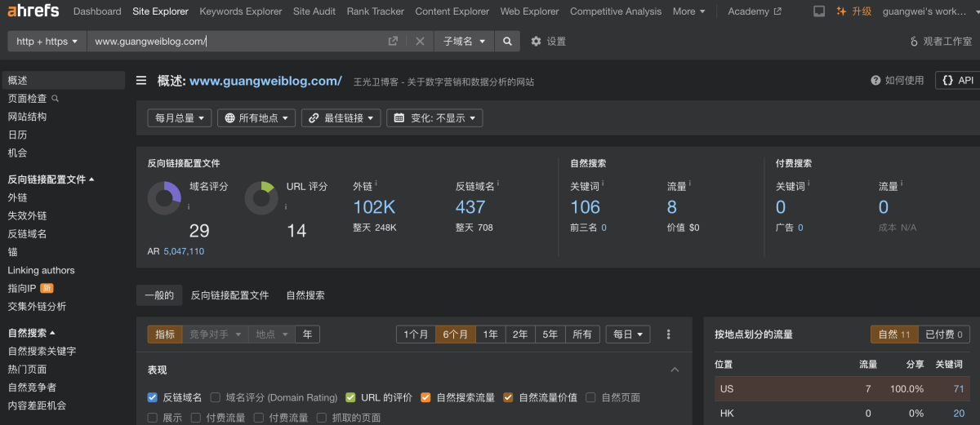Viewport: 980px width, 425px height.
Task: Toggle the hamburger menu beside 概述
Action: [x=141, y=81]
